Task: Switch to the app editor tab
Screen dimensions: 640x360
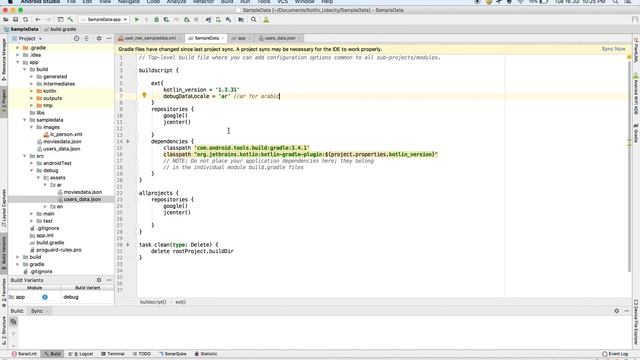Action: [241, 38]
